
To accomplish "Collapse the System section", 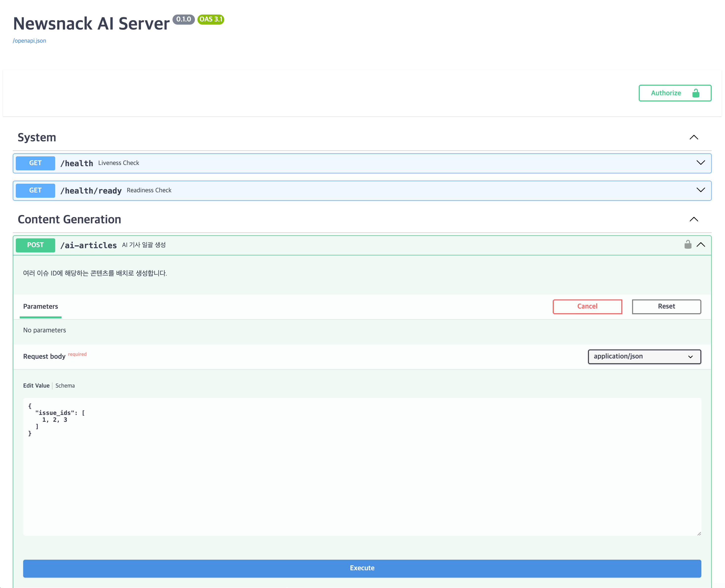I will (x=693, y=137).
